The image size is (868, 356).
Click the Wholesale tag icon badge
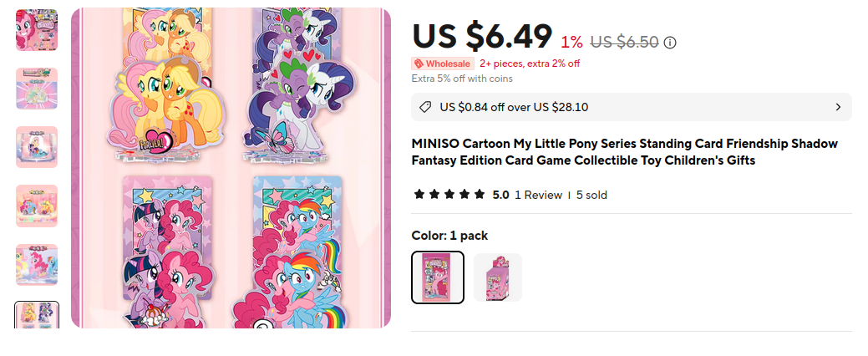(443, 64)
